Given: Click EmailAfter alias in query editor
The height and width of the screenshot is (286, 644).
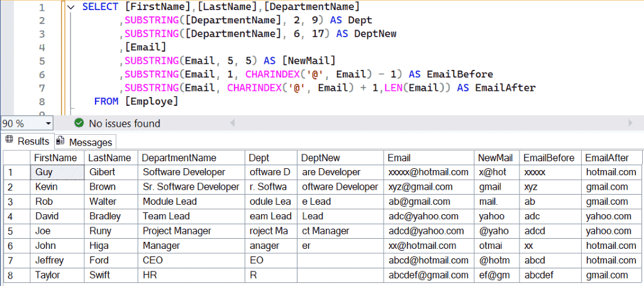Looking at the screenshot, I should pos(505,88).
